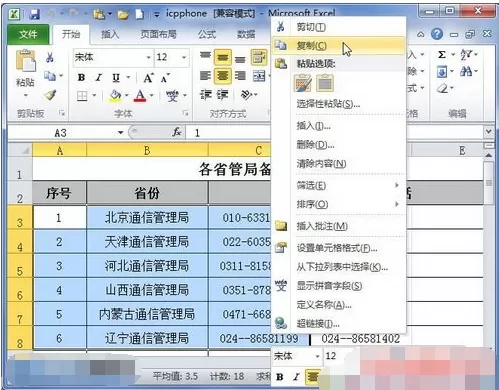Align text to top of cell
Image resolution: width=499 pixels, height=390 pixels.
click(205, 56)
